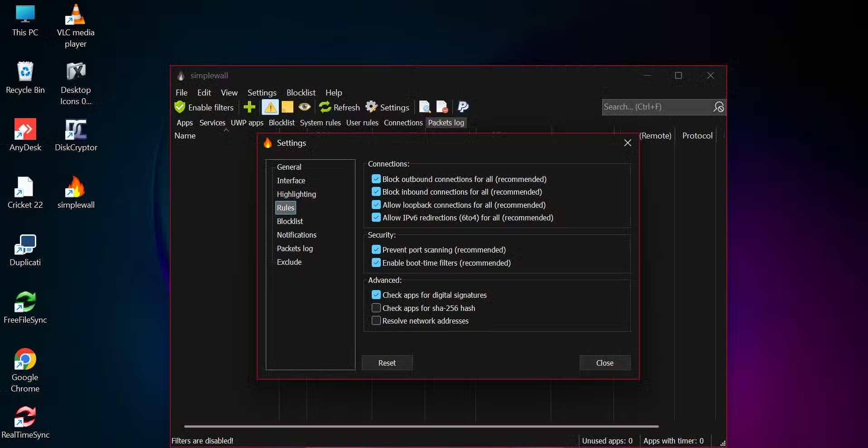This screenshot has height=448, width=868.
Task: Open simplewall desktop shortcut icon
Action: (x=76, y=188)
